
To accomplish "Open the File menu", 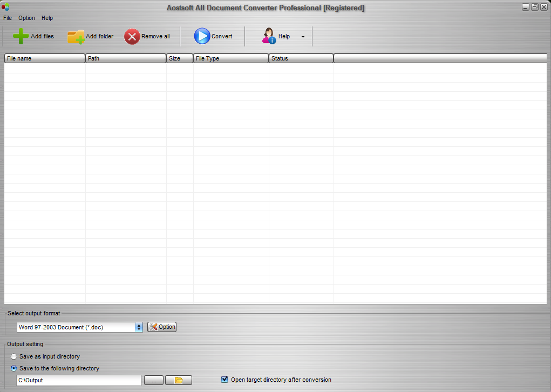I will (8, 18).
